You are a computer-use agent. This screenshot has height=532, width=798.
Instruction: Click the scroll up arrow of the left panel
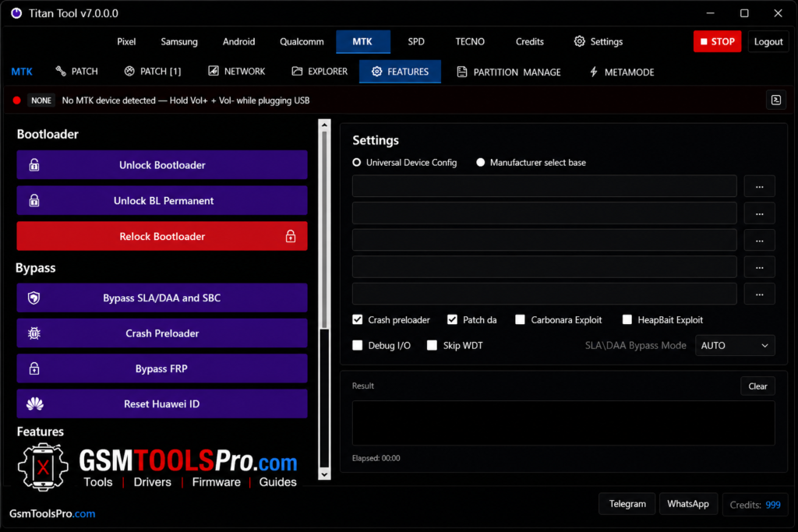tap(324, 125)
